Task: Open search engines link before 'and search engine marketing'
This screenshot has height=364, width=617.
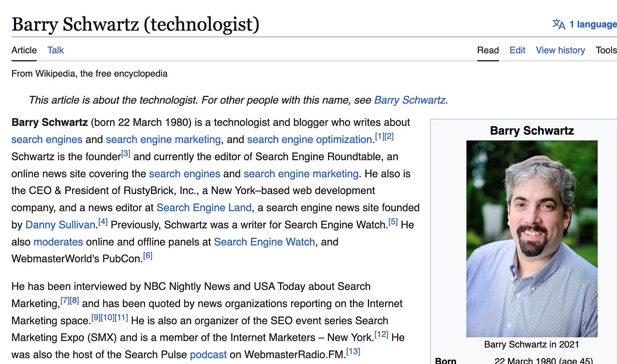Action: click(47, 139)
